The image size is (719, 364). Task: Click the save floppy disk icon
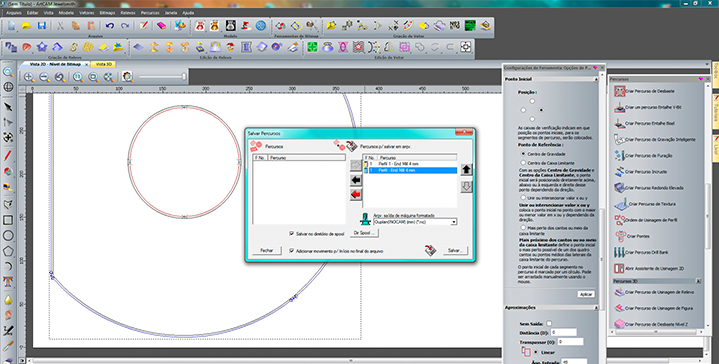point(42,26)
